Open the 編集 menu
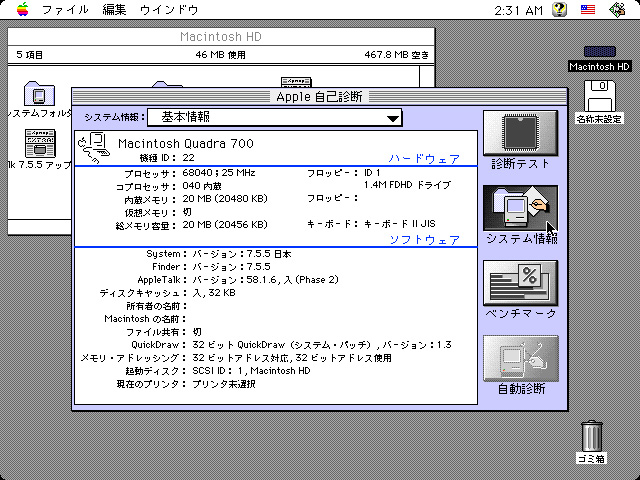Viewport: 640px width, 480px height. click(114, 10)
